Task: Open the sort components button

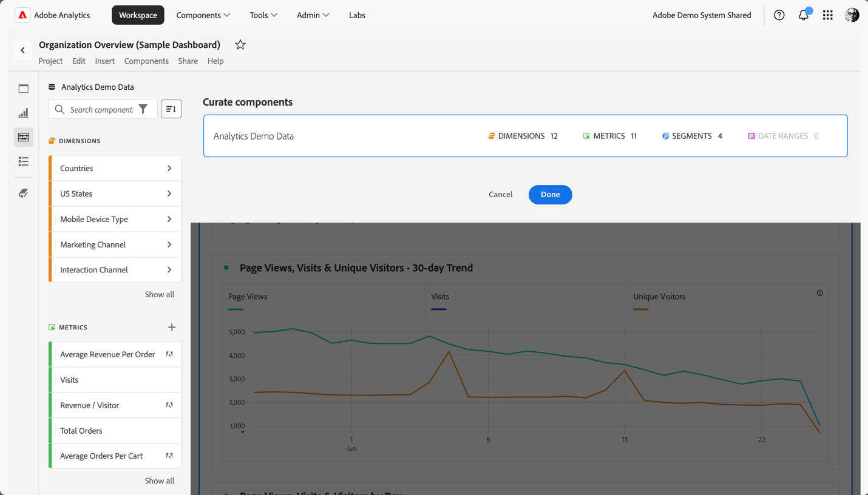Action: tap(171, 109)
